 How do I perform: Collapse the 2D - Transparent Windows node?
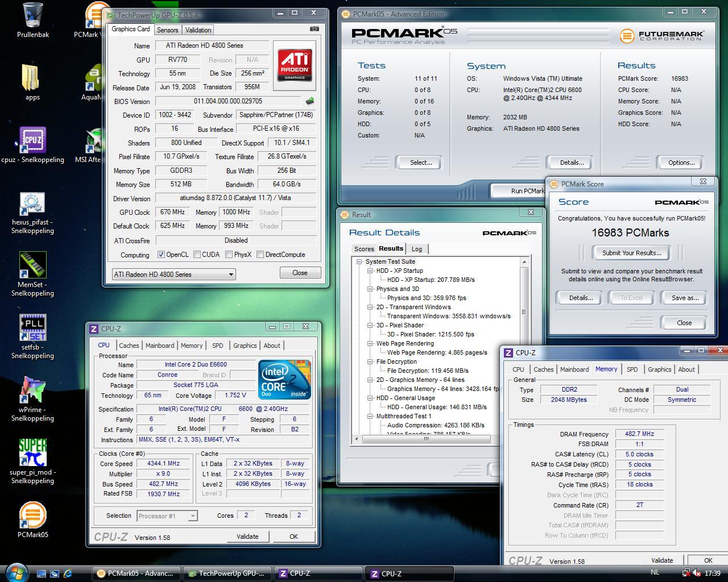point(370,307)
